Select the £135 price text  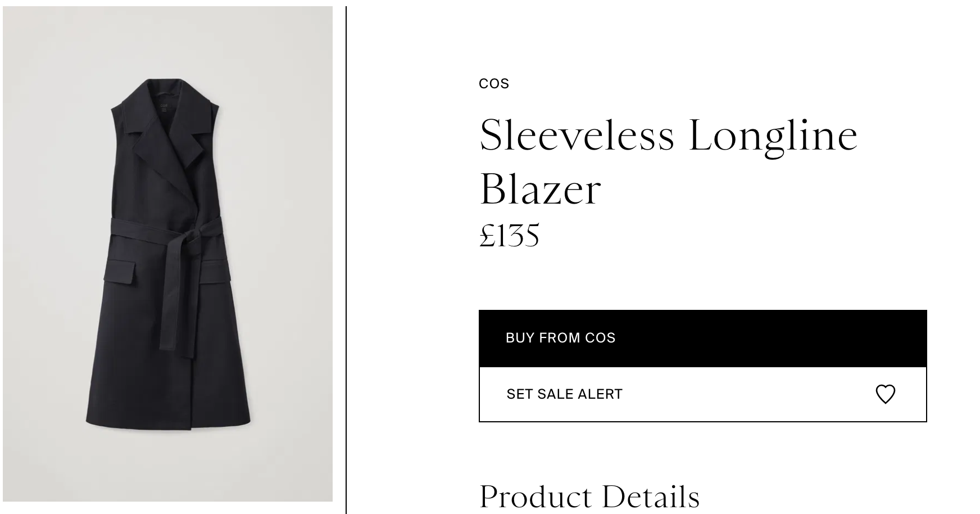coord(509,236)
